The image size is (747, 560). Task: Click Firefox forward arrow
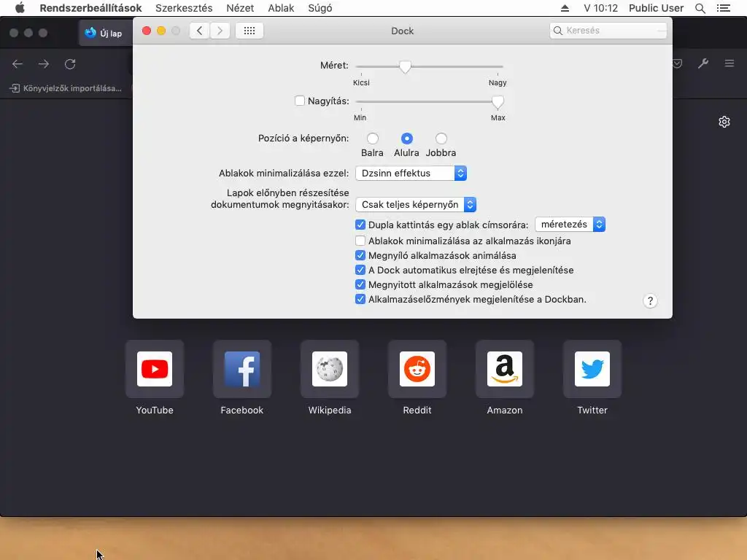(x=44, y=64)
